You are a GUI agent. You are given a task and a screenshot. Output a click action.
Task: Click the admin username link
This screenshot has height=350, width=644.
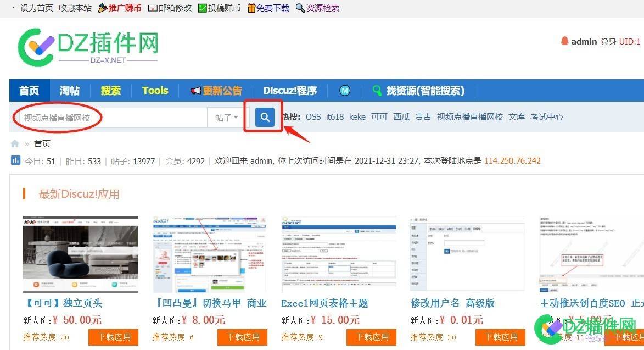click(x=584, y=42)
